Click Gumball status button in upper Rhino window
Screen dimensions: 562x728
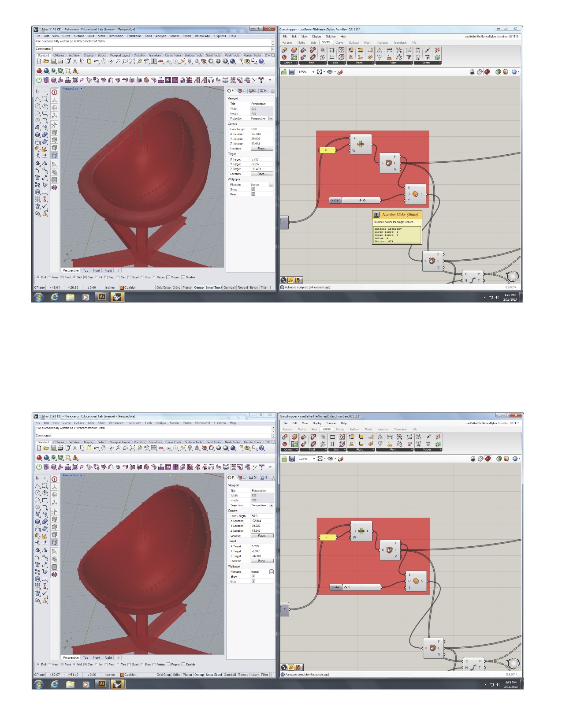pyautogui.click(x=230, y=287)
